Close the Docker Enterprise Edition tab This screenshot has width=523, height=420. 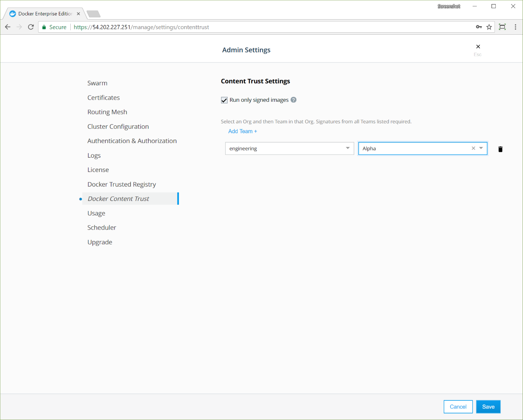[78, 13]
